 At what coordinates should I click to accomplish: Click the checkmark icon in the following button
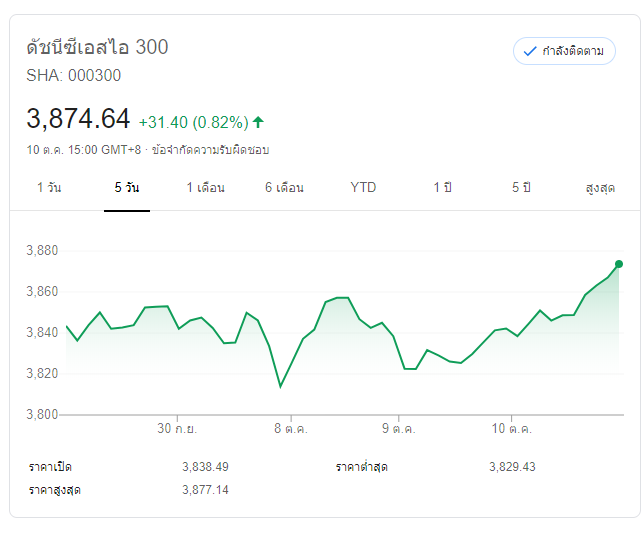pyautogui.click(x=530, y=51)
